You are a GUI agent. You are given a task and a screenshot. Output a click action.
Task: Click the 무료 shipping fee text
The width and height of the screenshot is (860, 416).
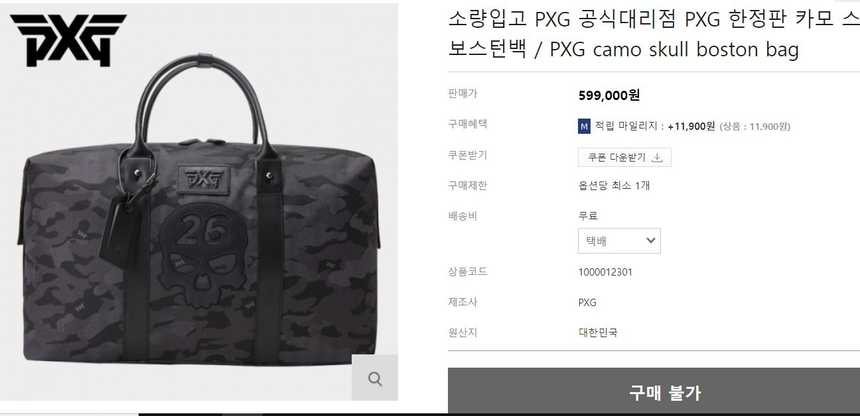pos(588,216)
